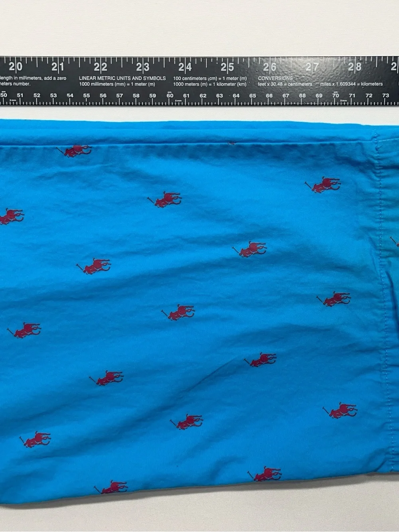Viewport: 399px width, 532px height.
Task: Click the 55 centimeter number
Action: click(87, 96)
